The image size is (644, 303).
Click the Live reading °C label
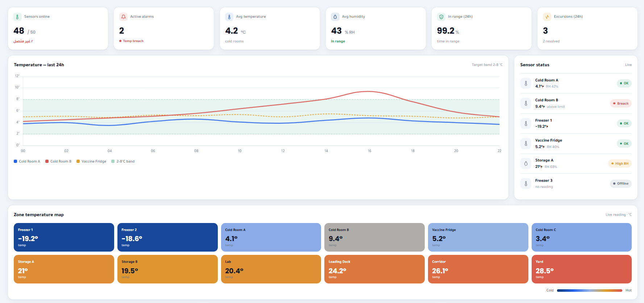(619, 215)
